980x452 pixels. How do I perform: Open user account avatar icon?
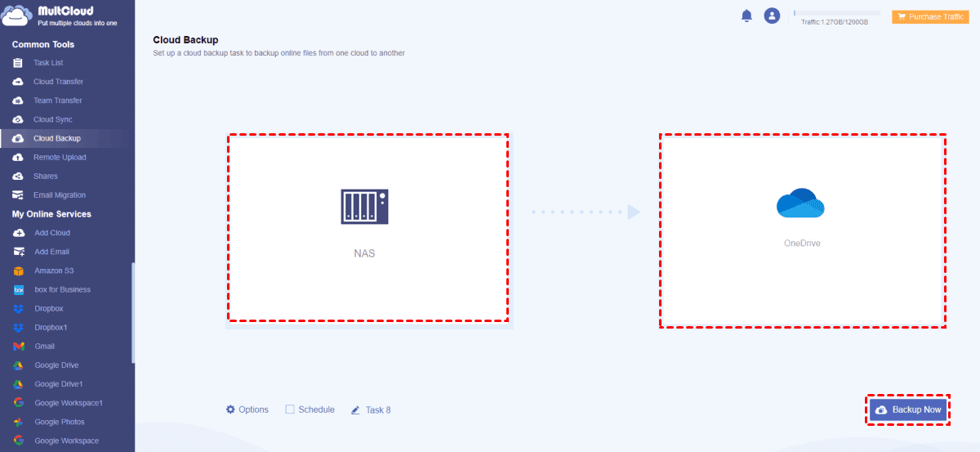(772, 16)
